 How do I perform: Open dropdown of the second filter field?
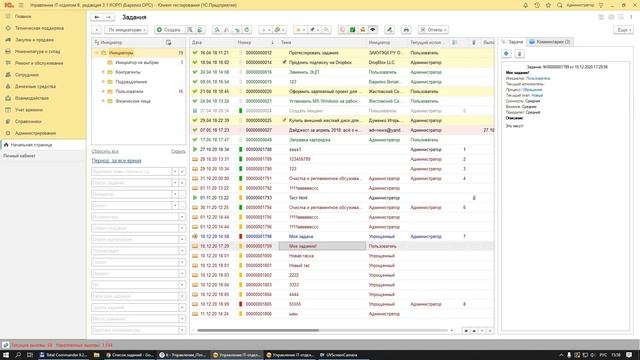175,183
